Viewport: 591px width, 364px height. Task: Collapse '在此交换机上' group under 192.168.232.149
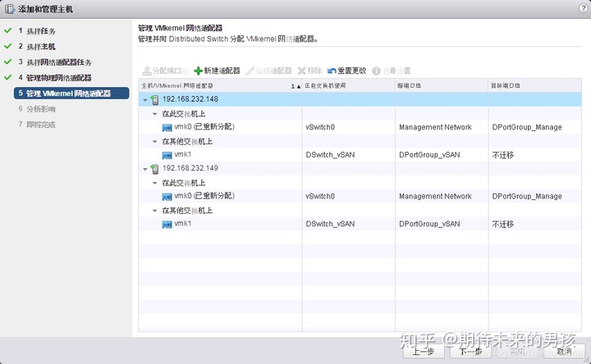point(154,183)
